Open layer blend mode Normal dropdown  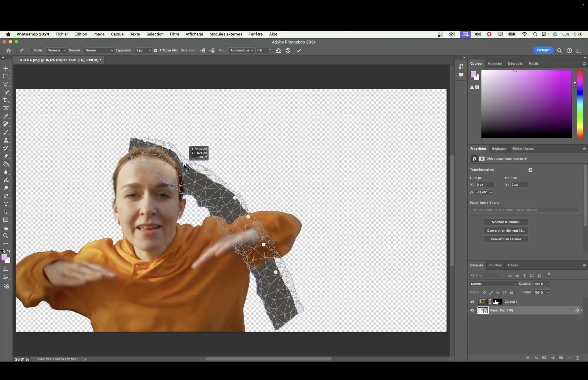493,284
